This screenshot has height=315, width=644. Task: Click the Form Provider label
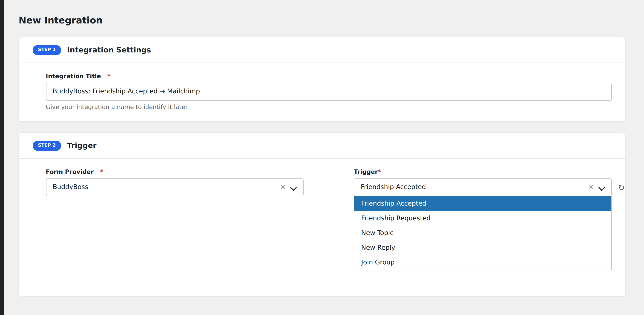[x=70, y=172]
